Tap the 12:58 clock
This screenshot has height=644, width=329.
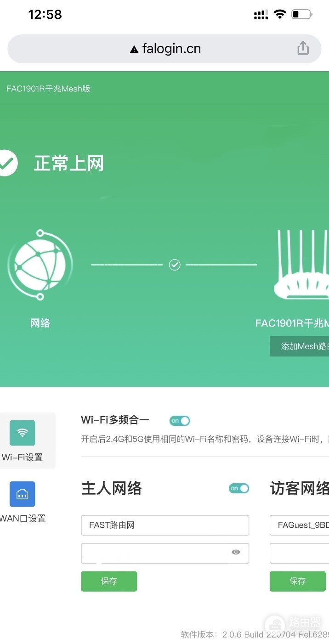(45, 14)
